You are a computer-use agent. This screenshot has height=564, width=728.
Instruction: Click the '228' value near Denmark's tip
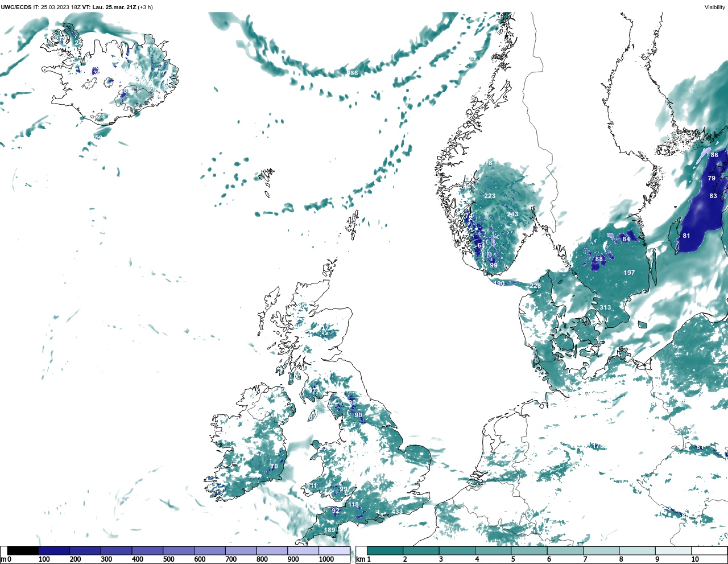coord(535,286)
